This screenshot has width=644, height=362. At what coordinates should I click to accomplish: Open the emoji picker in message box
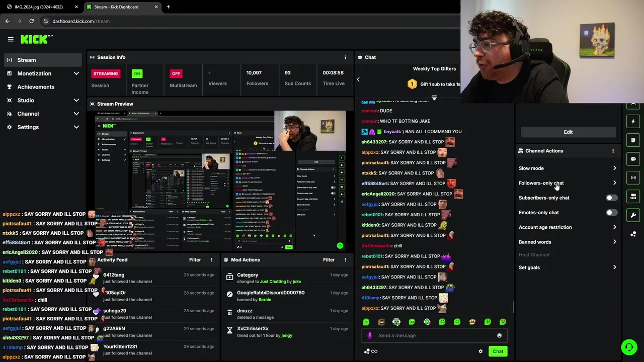tap(499, 335)
